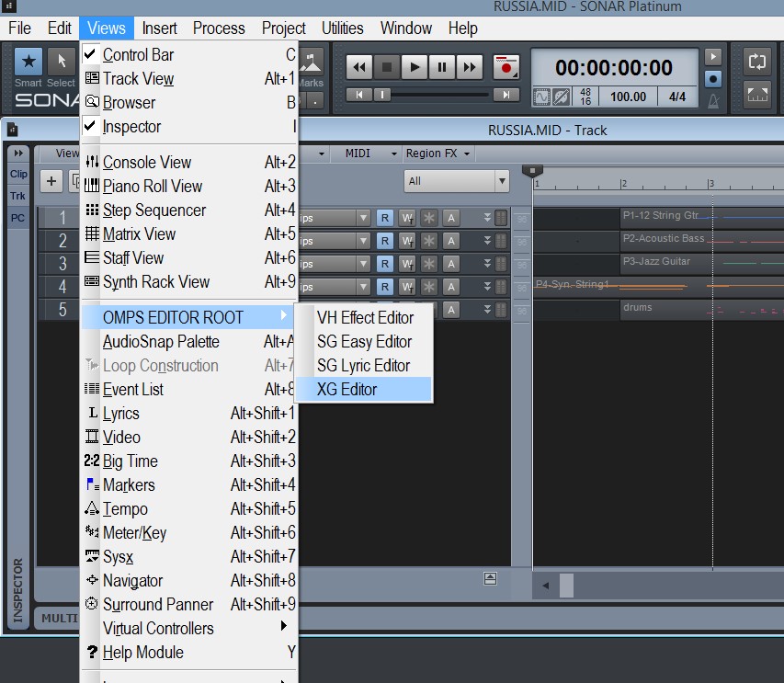Screen dimensions: 784x683
Task: Open Staff View
Action: tap(189, 257)
